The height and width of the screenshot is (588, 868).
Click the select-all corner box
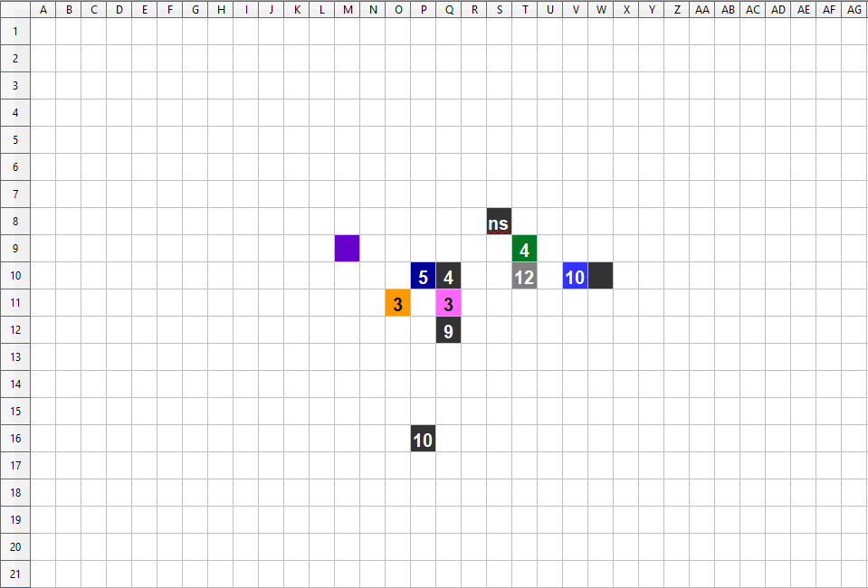[x=14, y=9]
